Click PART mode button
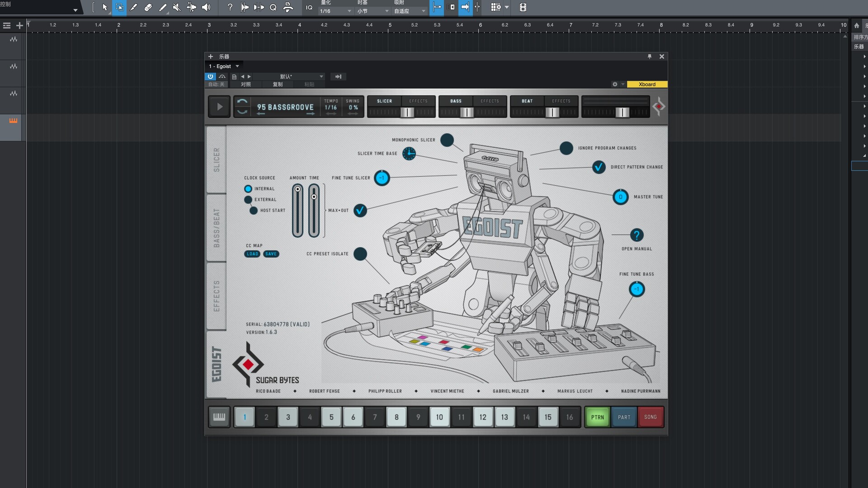This screenshot has height=488, width=868. pyautogui.click(x=624, y=417)
